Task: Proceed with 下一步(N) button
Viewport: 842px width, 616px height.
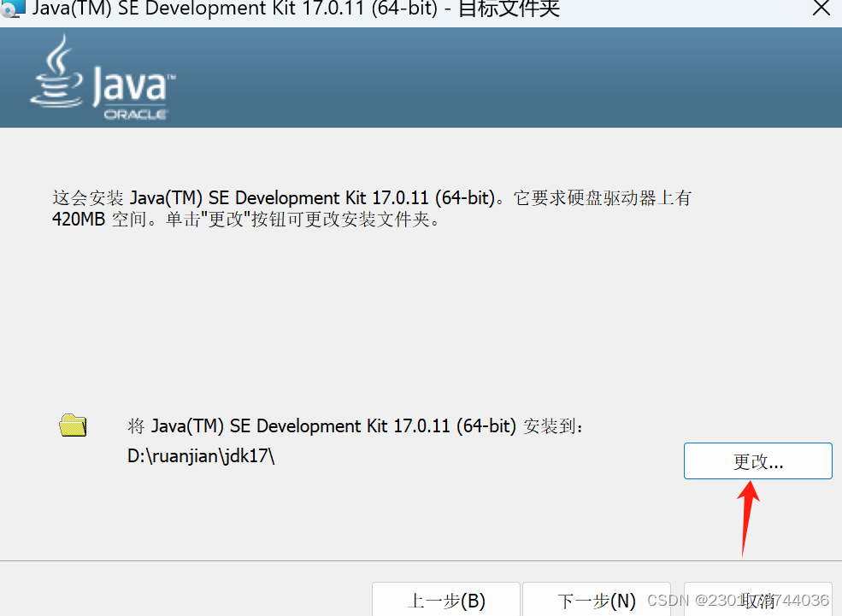Action: 596,600
